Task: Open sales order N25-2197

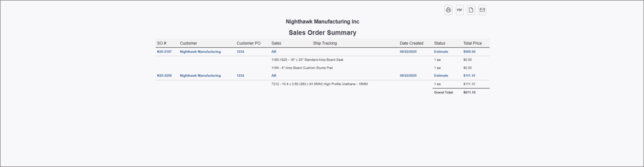Action: (164, 52)
